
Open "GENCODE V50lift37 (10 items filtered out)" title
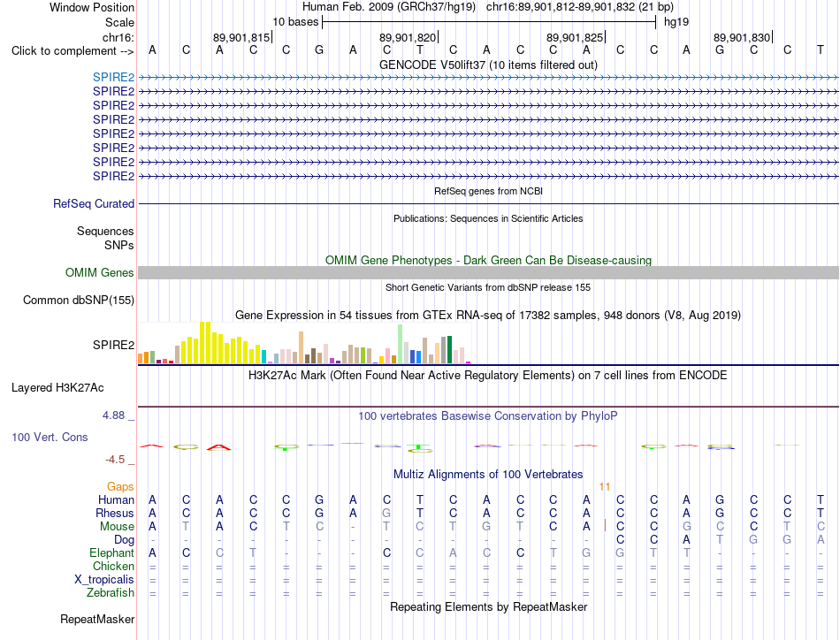click(x=488, y=65)
